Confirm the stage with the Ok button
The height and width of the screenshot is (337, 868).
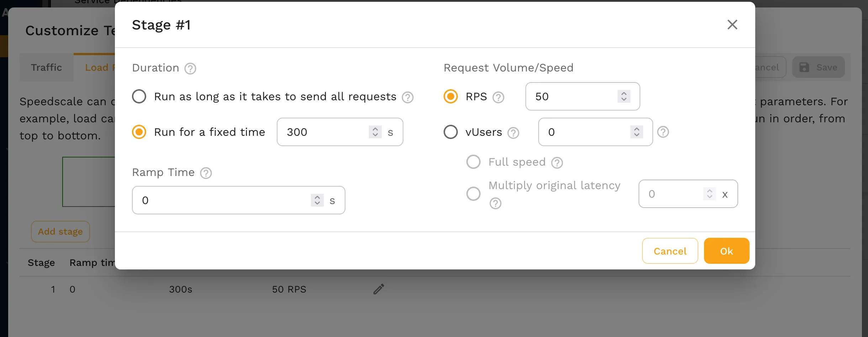coord(726,251)
